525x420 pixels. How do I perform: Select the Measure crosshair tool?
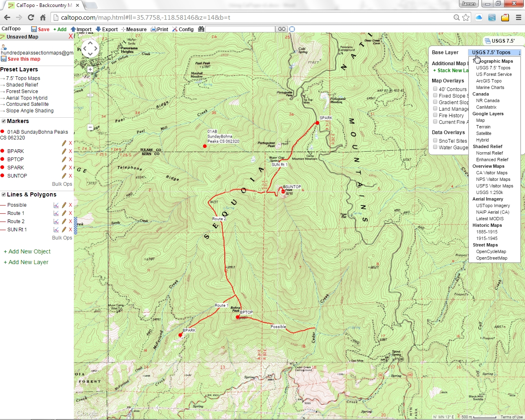coord(123,30)
